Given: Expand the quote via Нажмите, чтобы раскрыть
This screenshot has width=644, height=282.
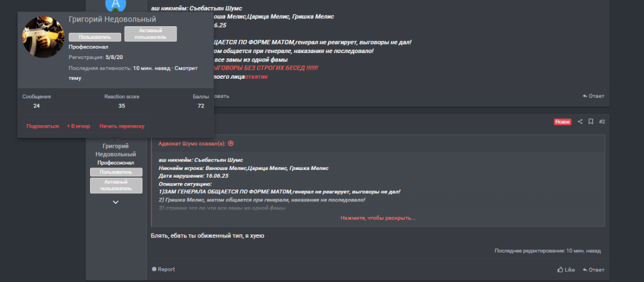Looking at the screenshot, I should [x=378, y=218].
